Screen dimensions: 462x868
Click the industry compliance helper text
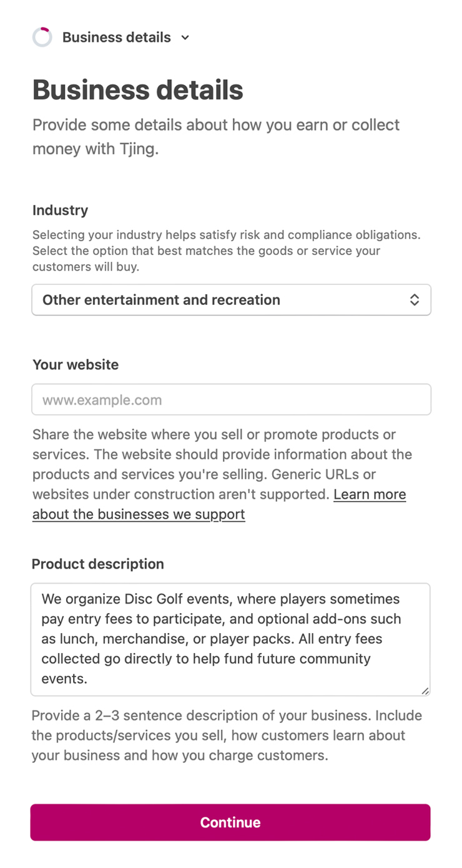(x=227, y=251)
